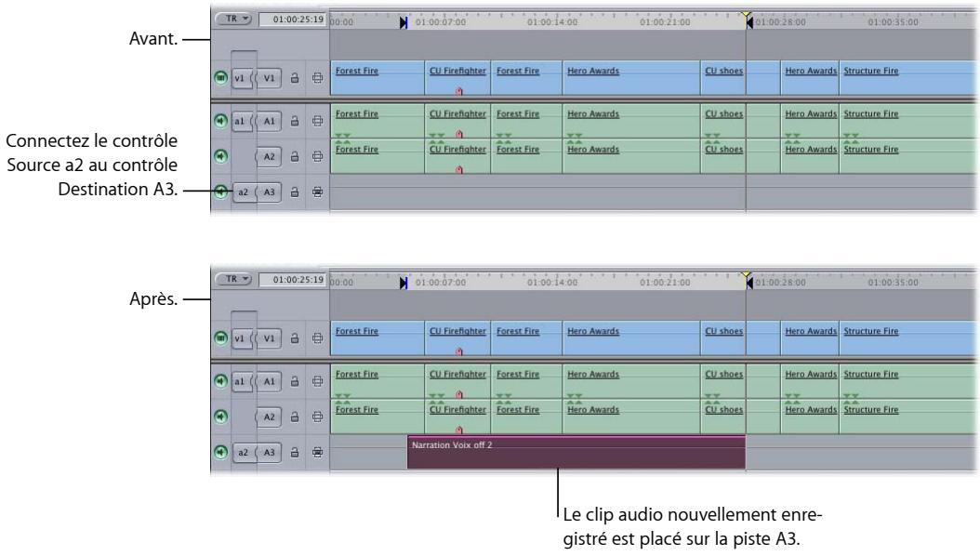This screenshot has height=556, width=980.
Task: Click V1 Destination control in Après timeline
Action: click(x=269, y=338)
